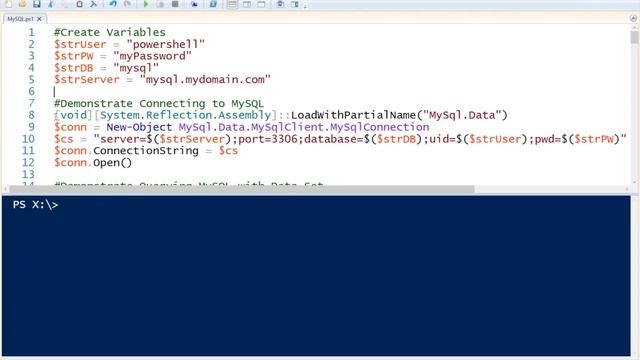
Task: Click the comment #Demonstrate Connecting to MySQL
Action: [x=159, y=103]
